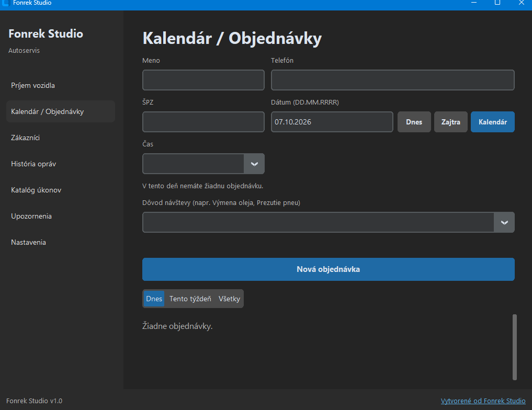The image size is (532, 410).
Task: Select Kalendár / Objednávky in sidebar
Action: click(x=61, y=111)
